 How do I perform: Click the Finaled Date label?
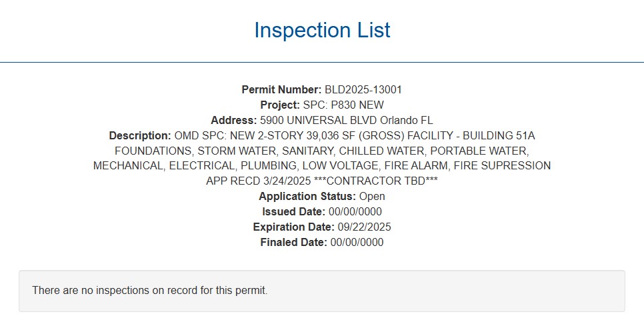click(292, 243)
